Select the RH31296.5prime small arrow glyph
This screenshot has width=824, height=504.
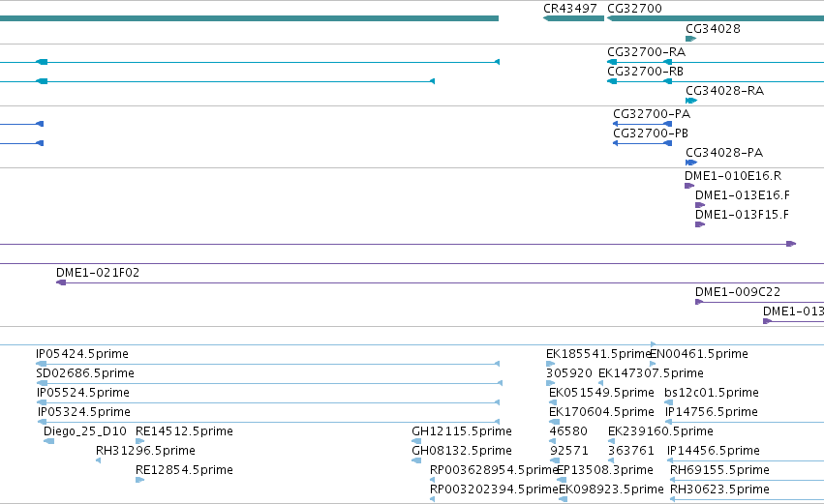98,460
